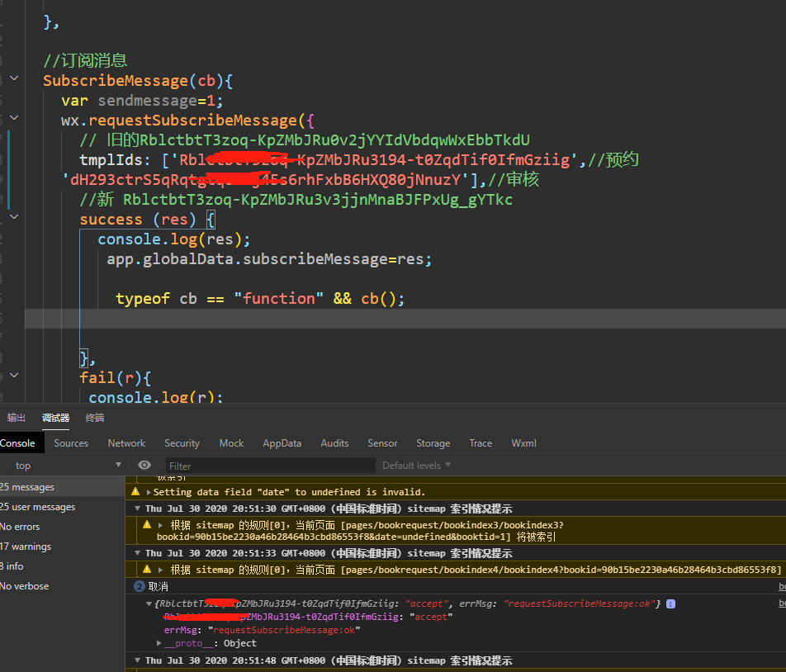Select the Audits tab

point(334,443)
